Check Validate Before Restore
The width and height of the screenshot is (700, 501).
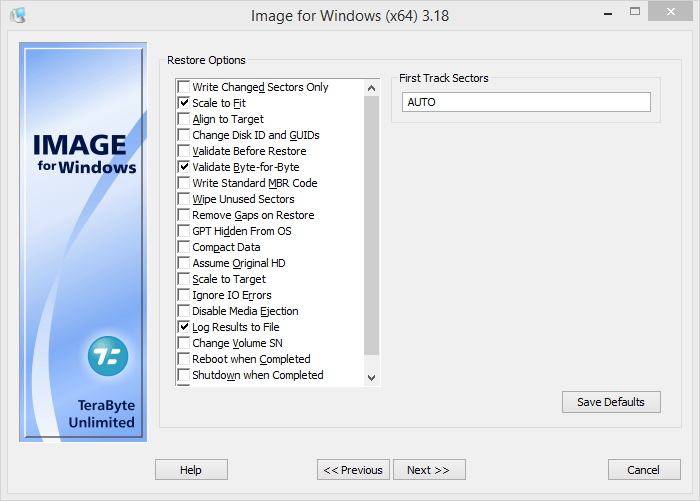pyautogui.click(x=183, y=151)
